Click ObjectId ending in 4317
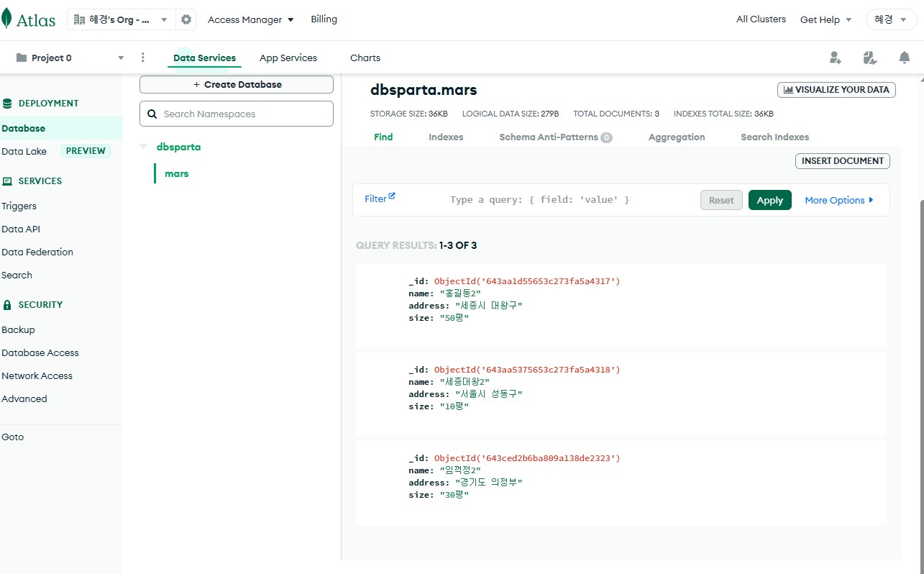This screenshot has height=574, width=924. click(527, 281)
